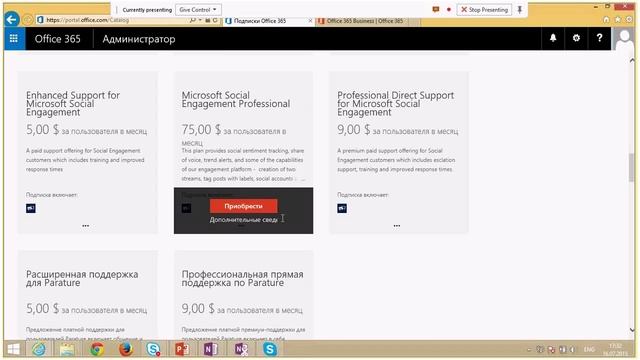Click the browser forward arrow button
This screenshot has width=640, height=360.
(27, 20)
